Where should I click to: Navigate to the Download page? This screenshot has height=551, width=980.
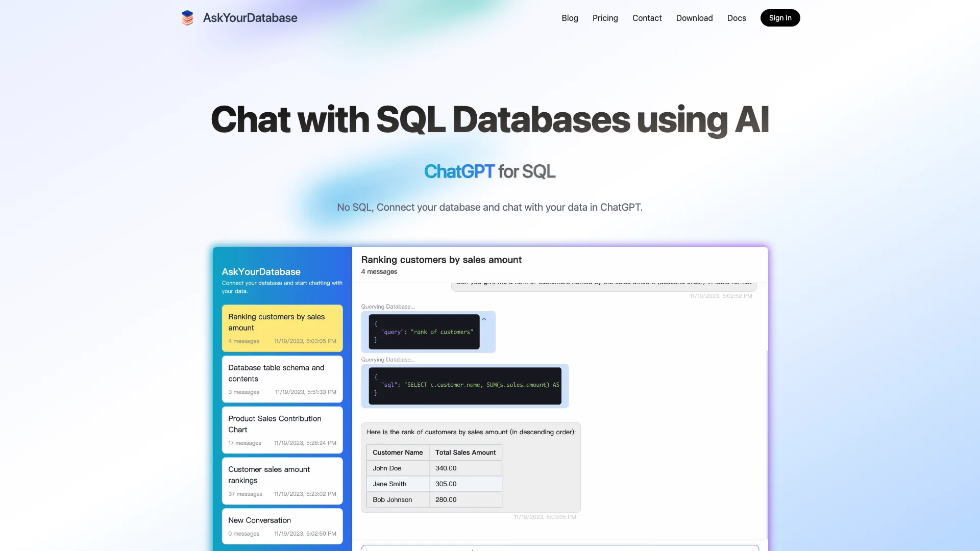click(694, 18)
